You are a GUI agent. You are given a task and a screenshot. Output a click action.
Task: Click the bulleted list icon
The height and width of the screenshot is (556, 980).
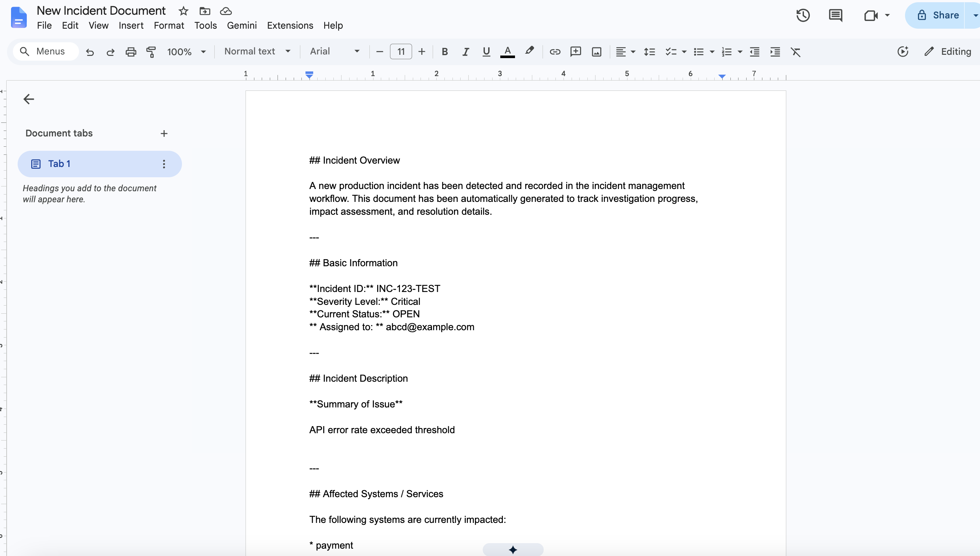pos(698,51)
